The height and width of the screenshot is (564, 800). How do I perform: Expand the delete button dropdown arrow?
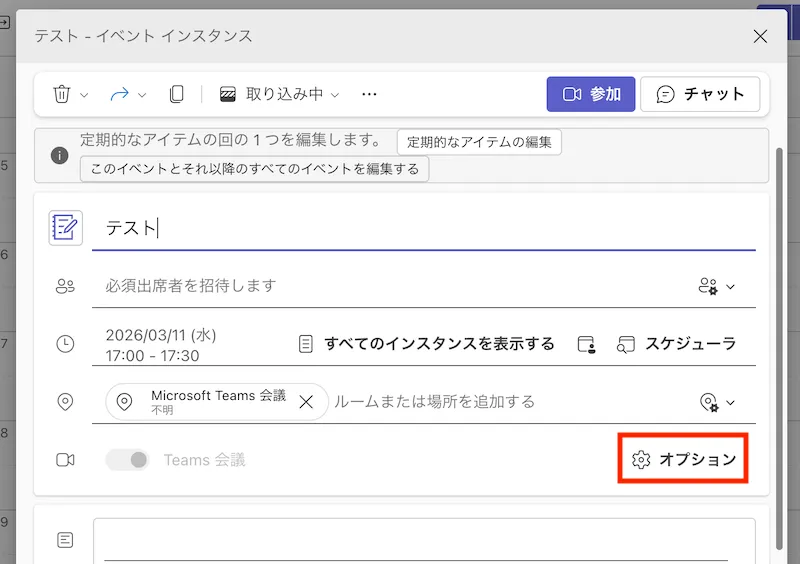85,95
